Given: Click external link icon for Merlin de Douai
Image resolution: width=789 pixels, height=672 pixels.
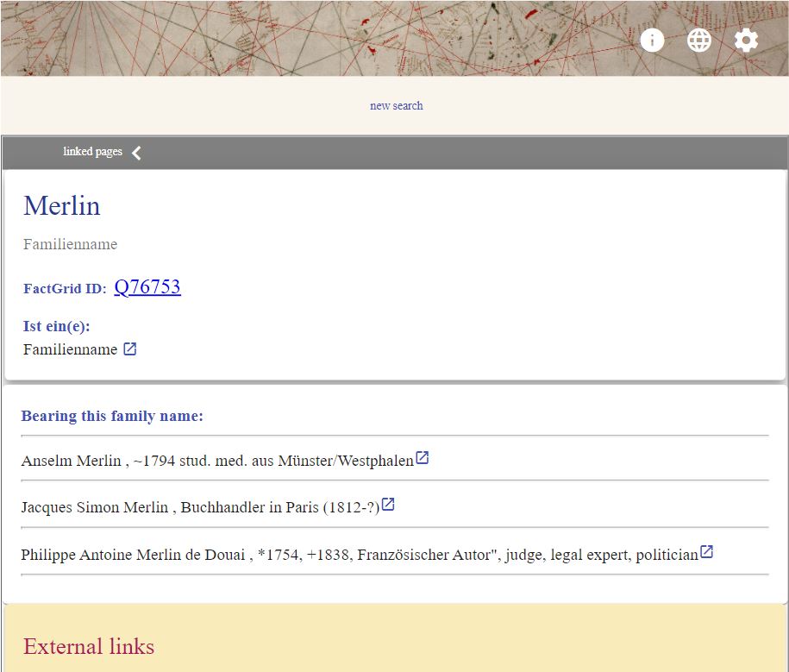Looking at the screenshot, I should 707,551.
